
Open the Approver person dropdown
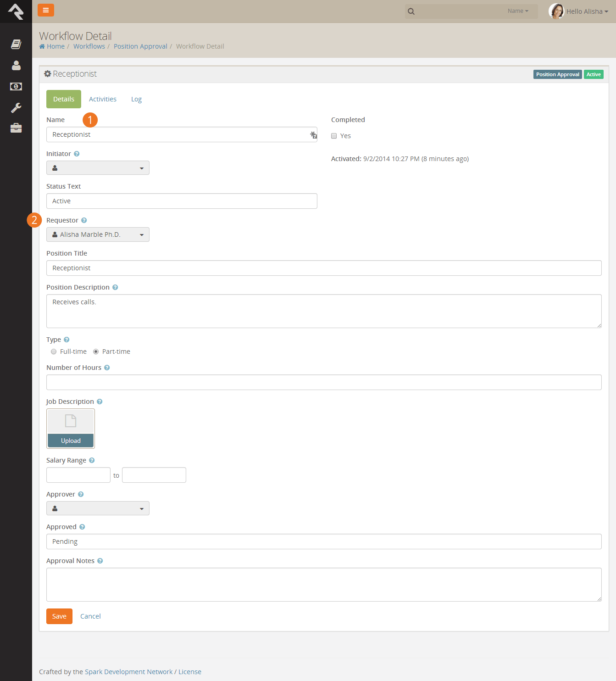point(98,508)
